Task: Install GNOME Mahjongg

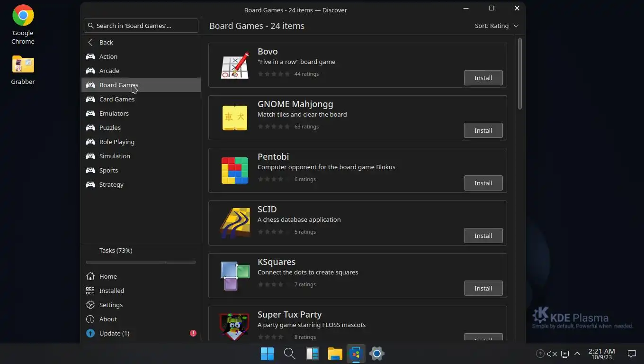Action: [x=483, y=130]
